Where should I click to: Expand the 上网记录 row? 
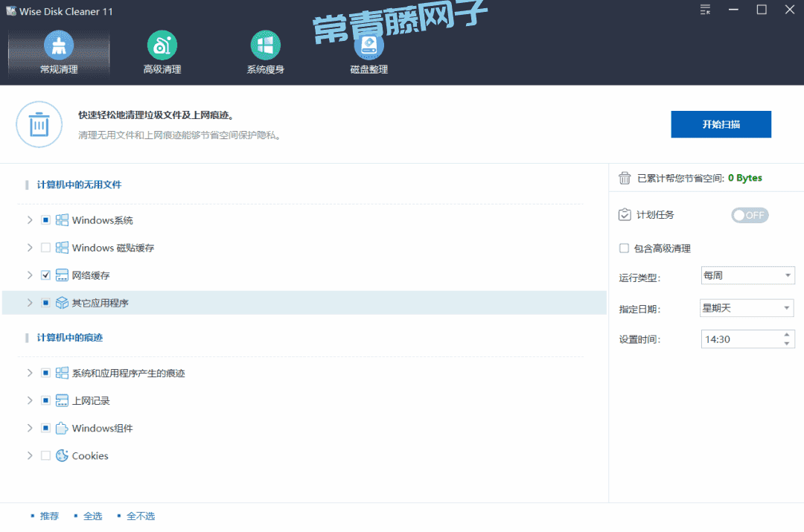click(x=30, y=400)
